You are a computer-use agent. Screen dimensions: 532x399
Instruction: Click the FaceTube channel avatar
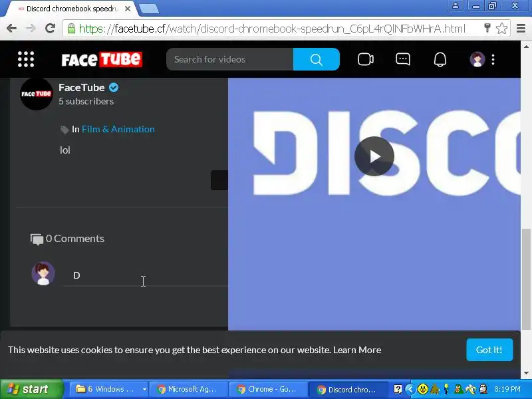pos(37,94)
